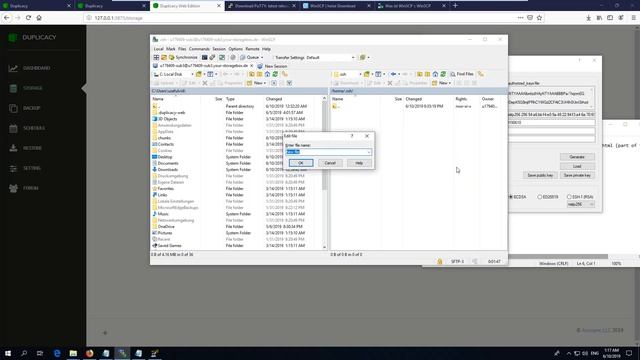Image resolution: width=640 pixels, height=360 pixels.
Task: Refresh the remote panel with green arrows icon
Action: pos(443,74)
